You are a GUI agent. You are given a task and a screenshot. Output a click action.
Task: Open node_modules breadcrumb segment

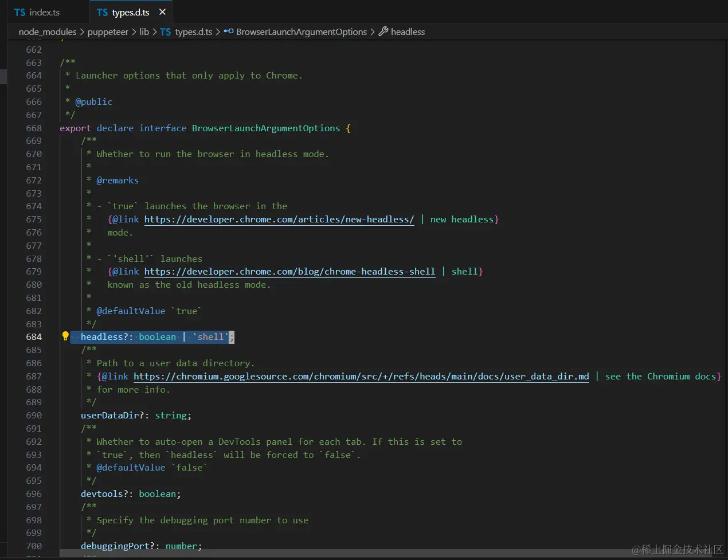(48, 32)
